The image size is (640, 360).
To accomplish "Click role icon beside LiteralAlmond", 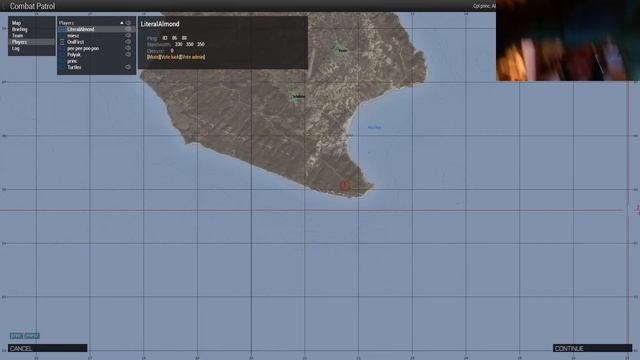I will pyautogui.click(x=62, y=29).
